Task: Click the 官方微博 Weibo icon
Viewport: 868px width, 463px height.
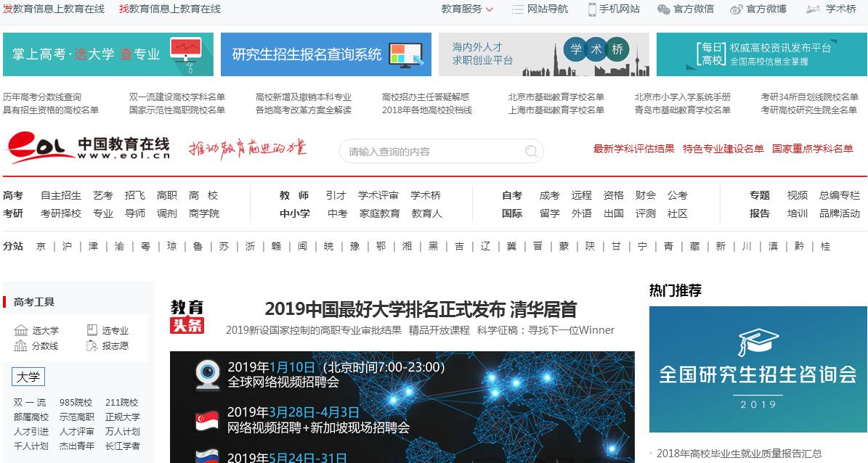Action: click(x=736, y=9)
